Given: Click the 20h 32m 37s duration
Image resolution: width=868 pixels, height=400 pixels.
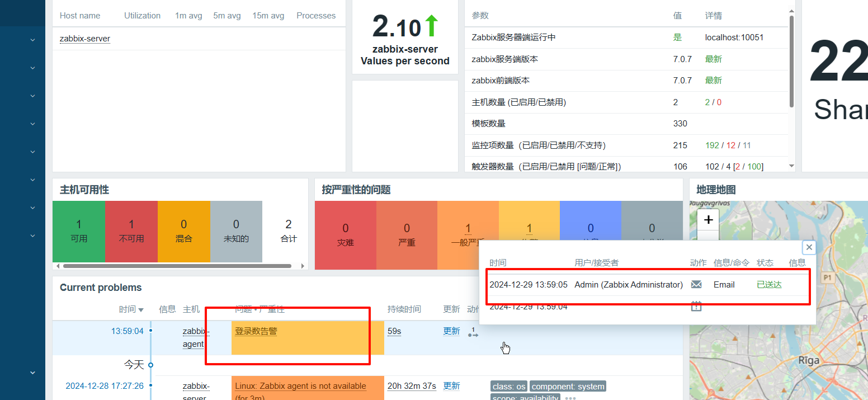Looking at the screenshot, I should coord(412,385).
